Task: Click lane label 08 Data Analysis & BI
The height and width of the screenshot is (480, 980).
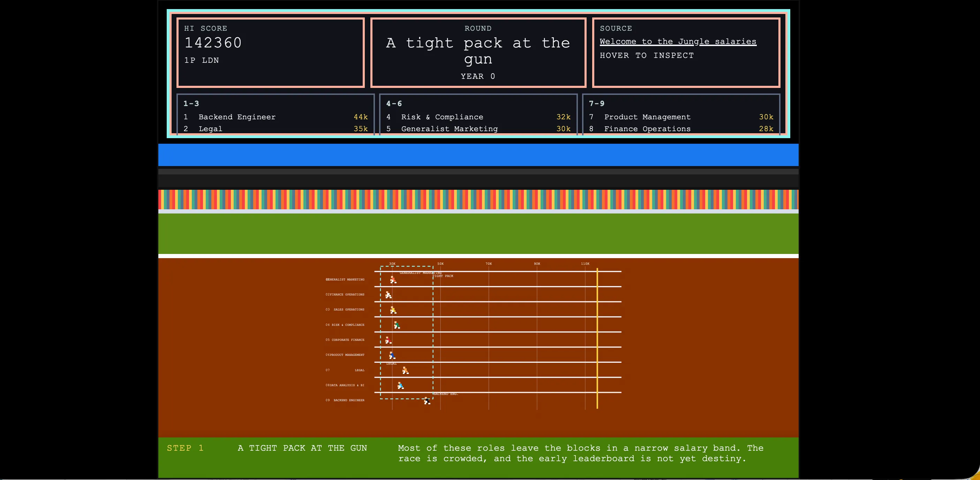Action: (x=345, y=385)
